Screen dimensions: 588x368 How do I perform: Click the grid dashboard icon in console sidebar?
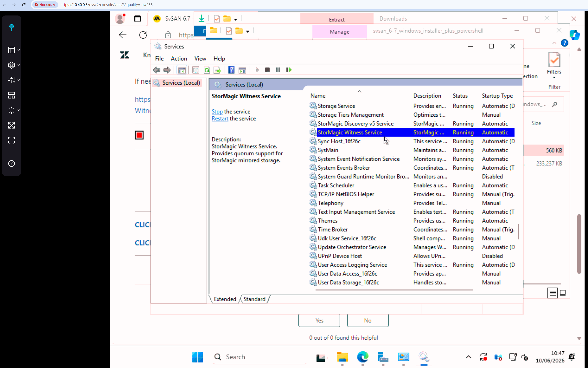pyautogui.click(x=11, y=95)
